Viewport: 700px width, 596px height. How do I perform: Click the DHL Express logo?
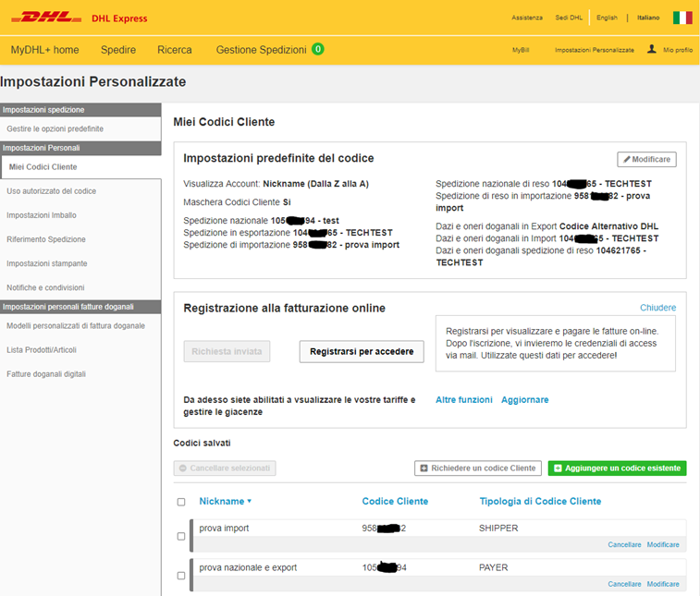(82, 18)
